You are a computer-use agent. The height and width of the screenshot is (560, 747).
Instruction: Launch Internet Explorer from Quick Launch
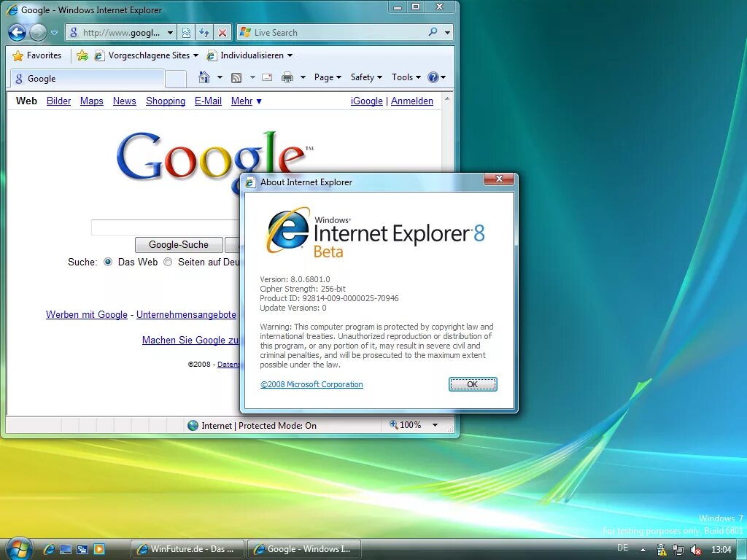pos(49,549)
